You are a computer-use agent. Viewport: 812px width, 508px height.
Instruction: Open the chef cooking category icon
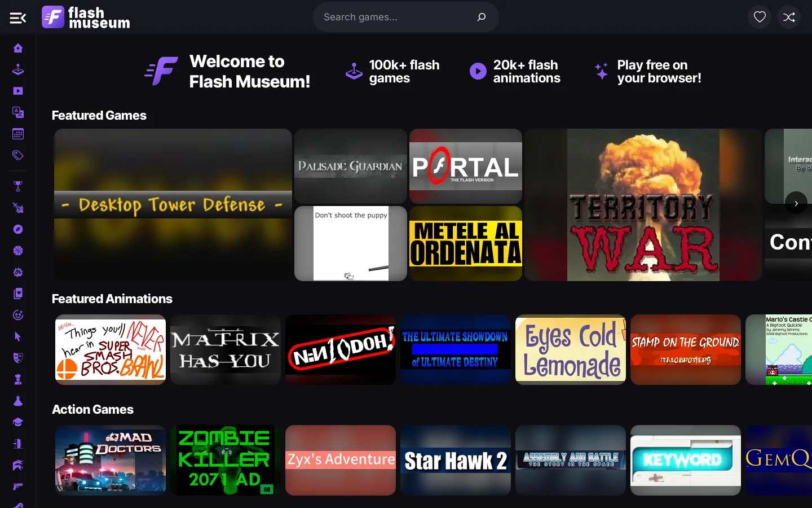point(18,379)
